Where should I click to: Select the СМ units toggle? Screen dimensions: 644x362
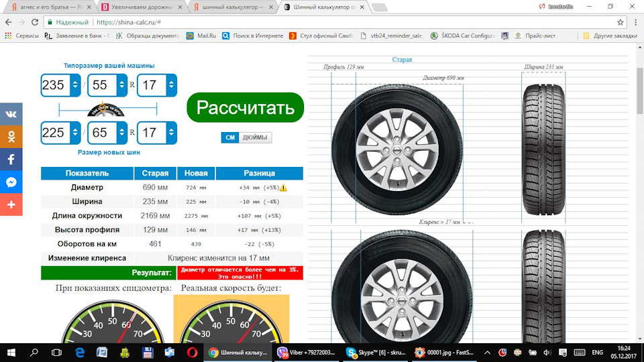tap(230, 137)
